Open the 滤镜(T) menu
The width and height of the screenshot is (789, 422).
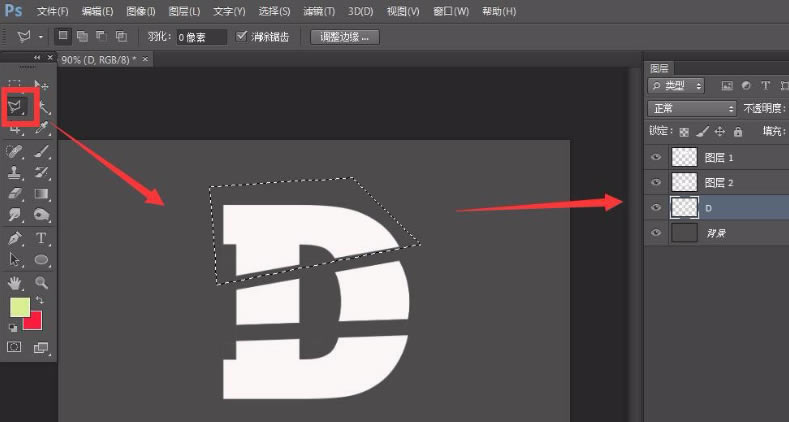319,11
